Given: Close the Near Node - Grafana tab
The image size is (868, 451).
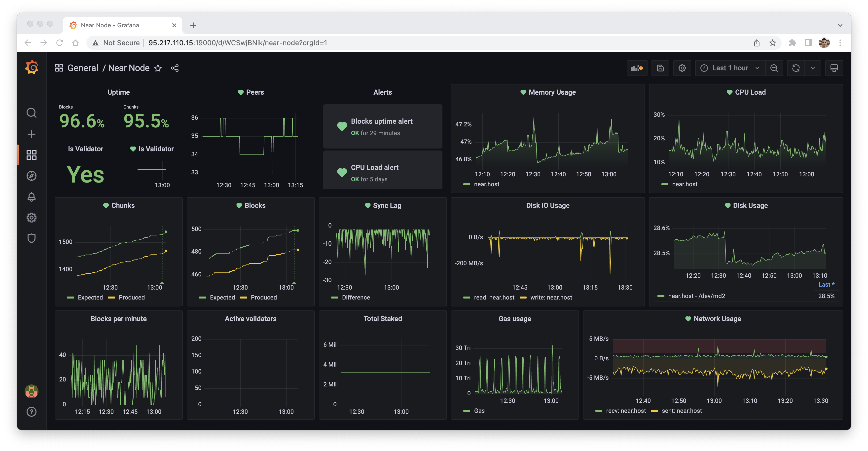Looking at the screenshot, I should pos(174,25).
